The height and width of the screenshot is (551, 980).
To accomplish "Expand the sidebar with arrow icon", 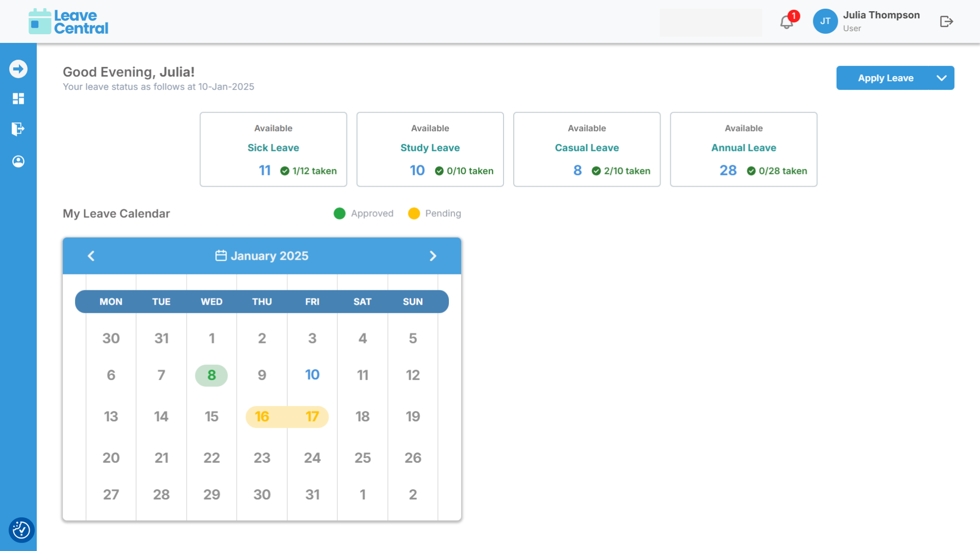I will (x=18, y=69).
